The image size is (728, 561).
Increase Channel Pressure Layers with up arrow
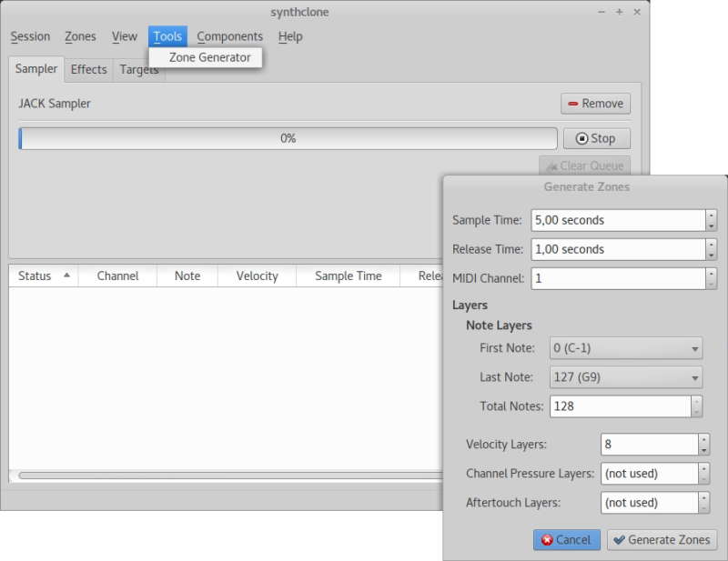pyautogui.click(x=703, y=468)
